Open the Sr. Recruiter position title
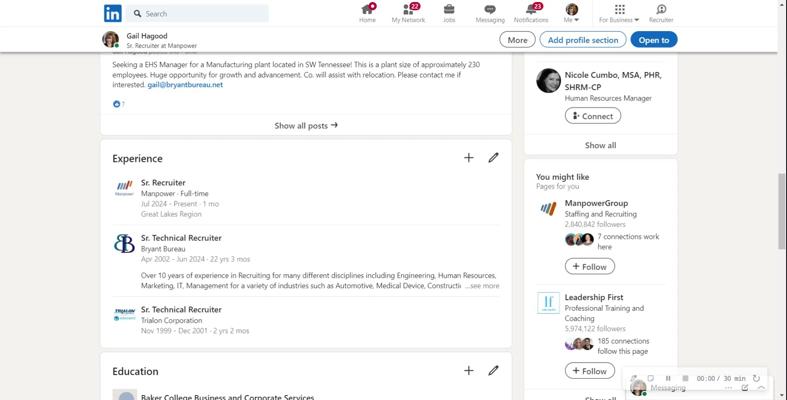The height and width of the screenshot is (400, 787). [163, 183]
